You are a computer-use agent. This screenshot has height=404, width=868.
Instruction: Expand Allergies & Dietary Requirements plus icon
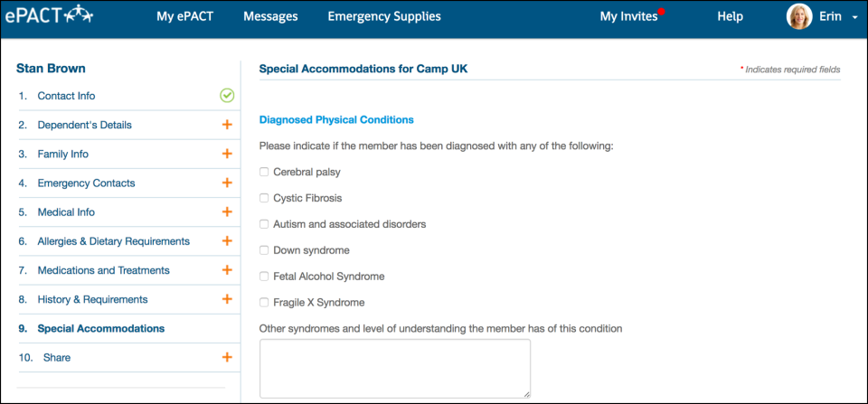(227, 241)
